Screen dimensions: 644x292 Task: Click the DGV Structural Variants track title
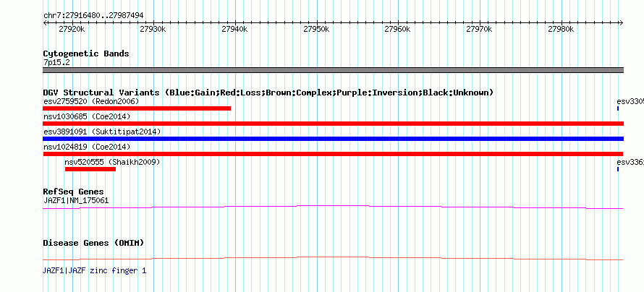coord(268,93)
